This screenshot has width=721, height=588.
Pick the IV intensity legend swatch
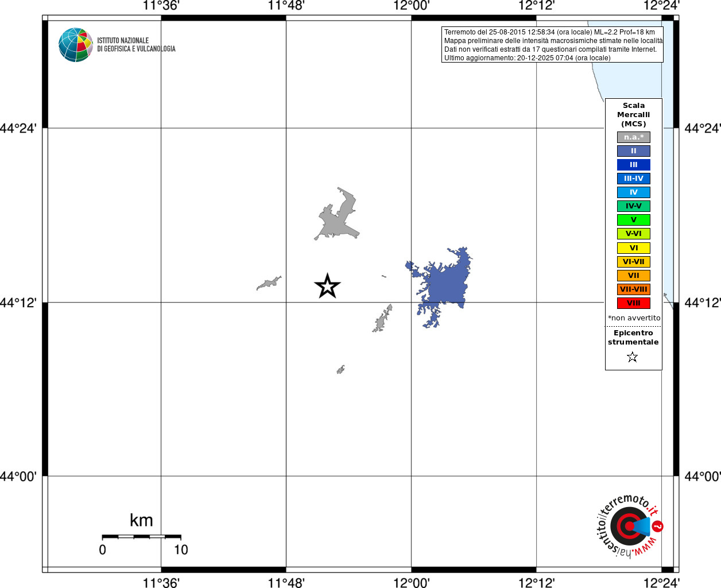click(x=634, y=192)
